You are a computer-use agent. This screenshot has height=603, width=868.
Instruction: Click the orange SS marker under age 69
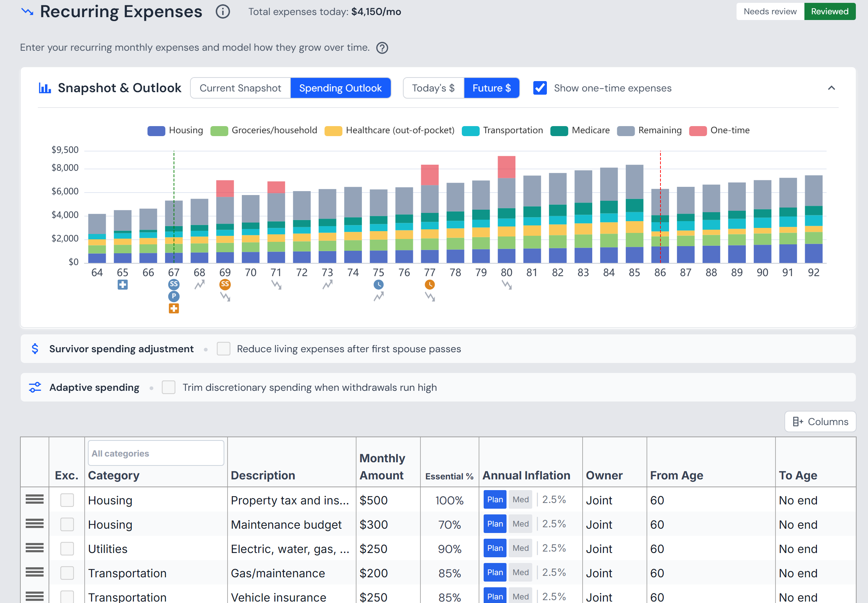225,284
